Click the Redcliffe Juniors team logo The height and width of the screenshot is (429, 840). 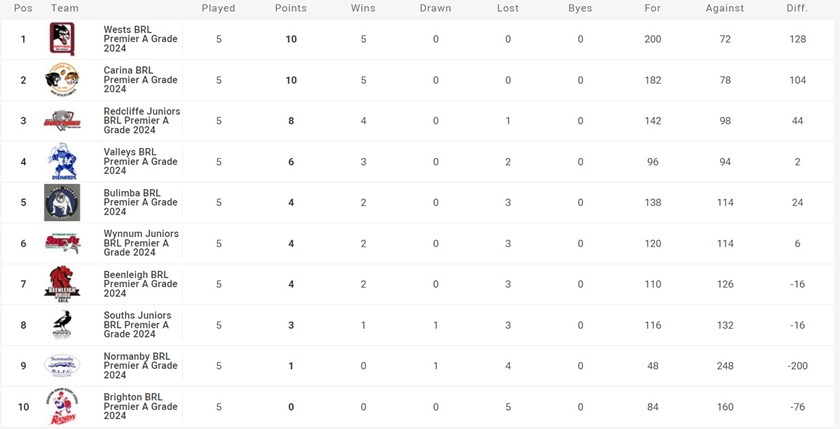click(x=62, y=121)
